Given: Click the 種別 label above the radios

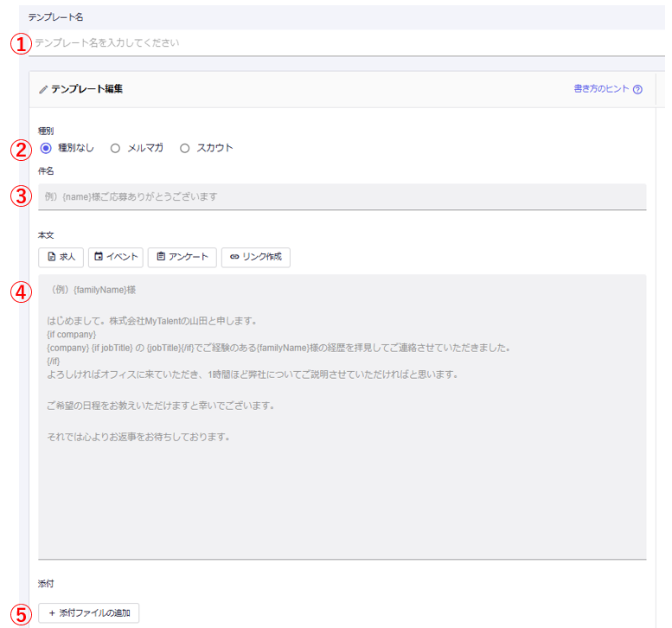Looking at the screenshot, I should [46, 131].
